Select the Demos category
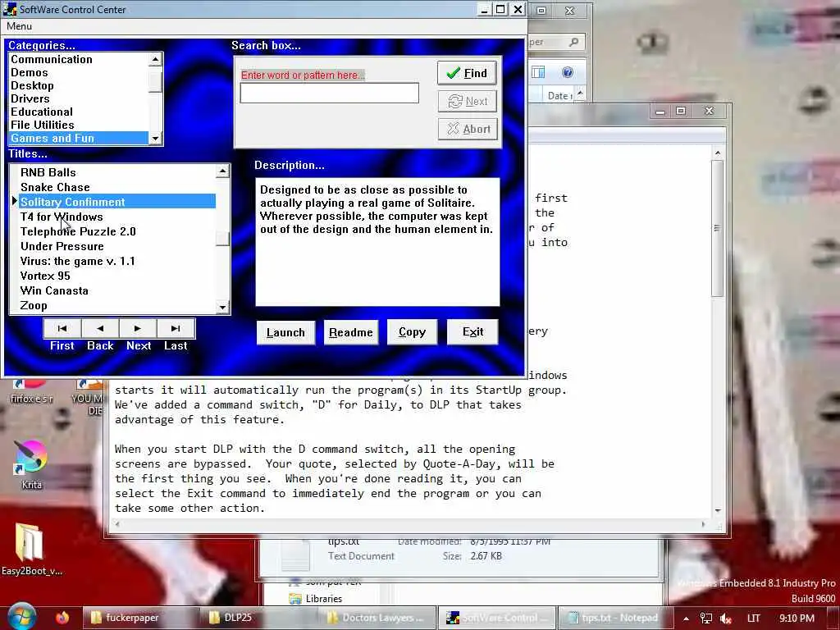This screenshot has height=630, width=840. tap(79, 72)
